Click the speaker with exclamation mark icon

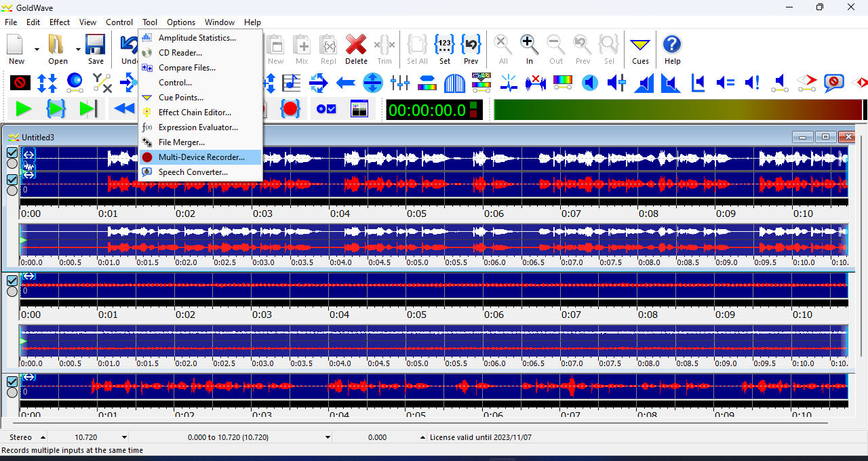pos(753,83)
